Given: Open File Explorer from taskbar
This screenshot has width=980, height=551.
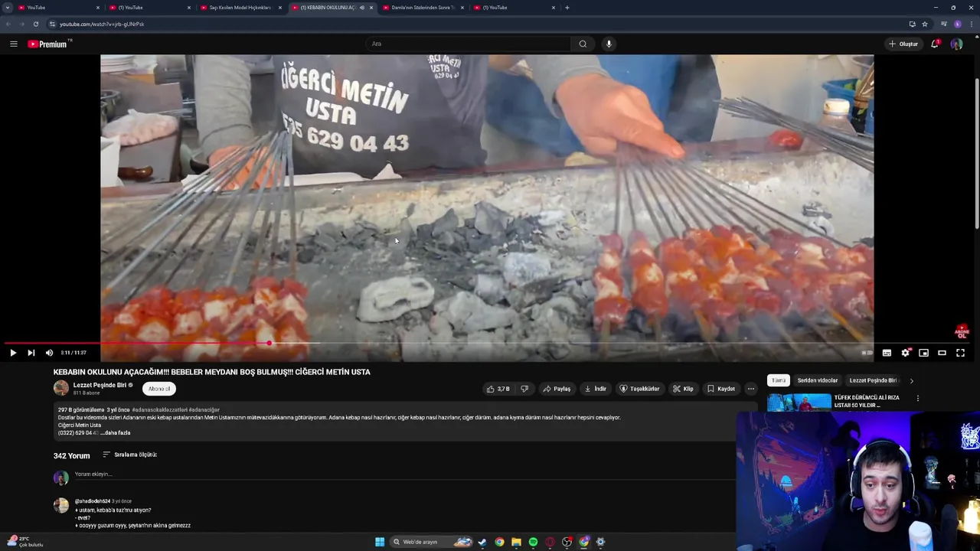Looking at the screenshot, I should [x=516, y=542].
